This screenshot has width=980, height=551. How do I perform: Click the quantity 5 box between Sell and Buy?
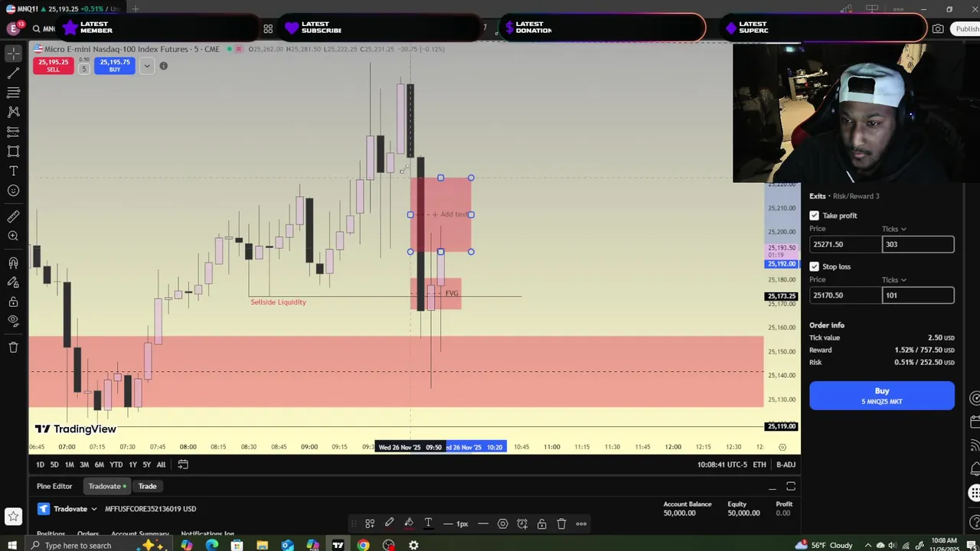click(x=83, y=68)
